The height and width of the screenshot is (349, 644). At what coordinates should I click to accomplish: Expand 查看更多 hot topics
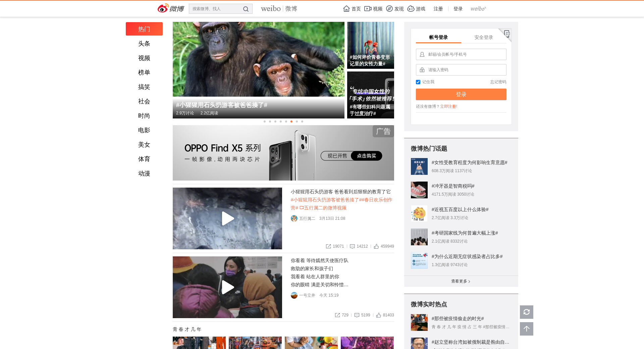click(461, 281)
